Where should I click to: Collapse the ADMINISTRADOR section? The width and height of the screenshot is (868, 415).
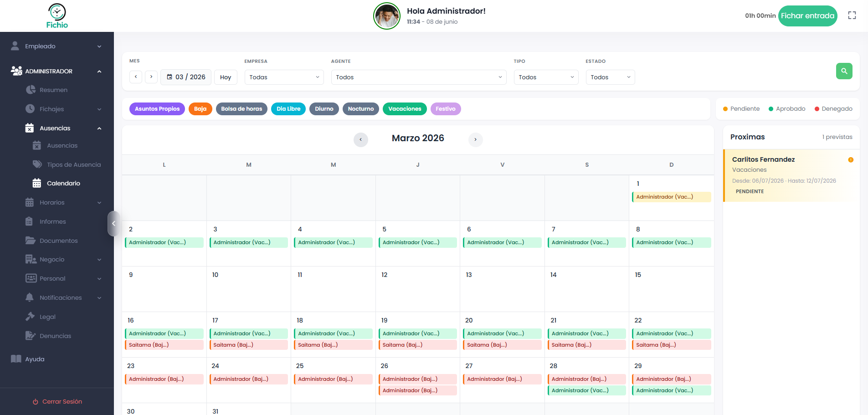(x=57, y=71)
